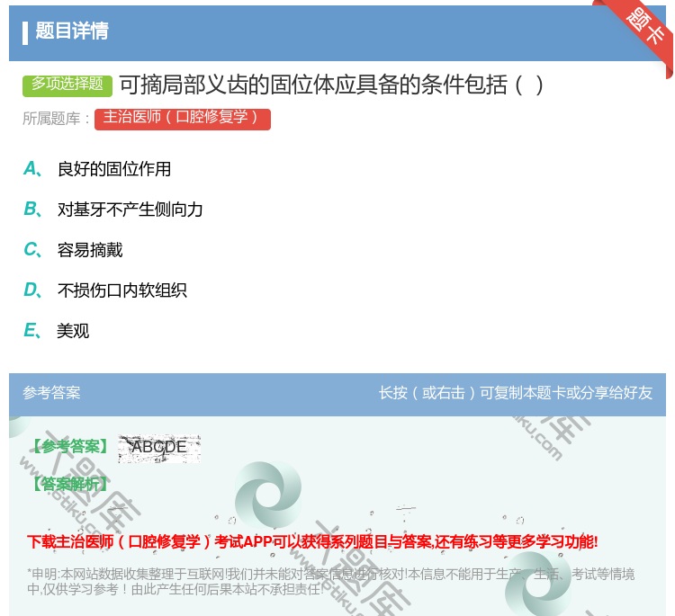This screenshot has width=675, height=616.
Task: Select option D 不损伤口内软组织
Action: (x=105, y=290)
